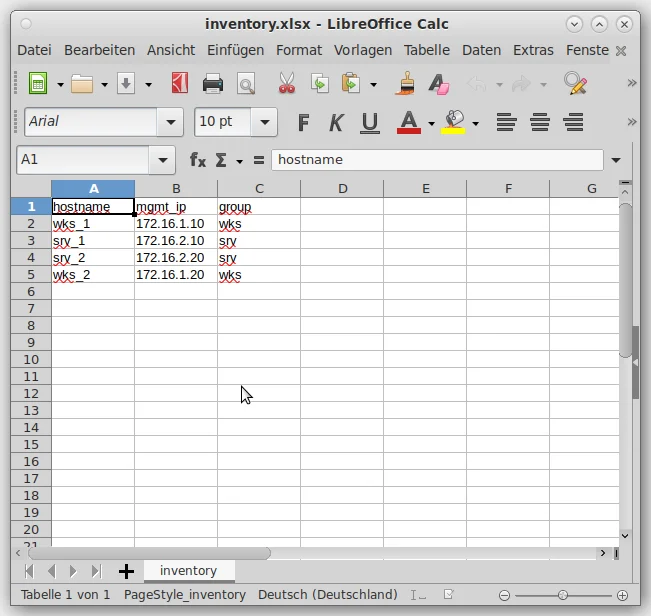Click into the Arial font name field
651x616 pixels.
click(x=91, y=122)
